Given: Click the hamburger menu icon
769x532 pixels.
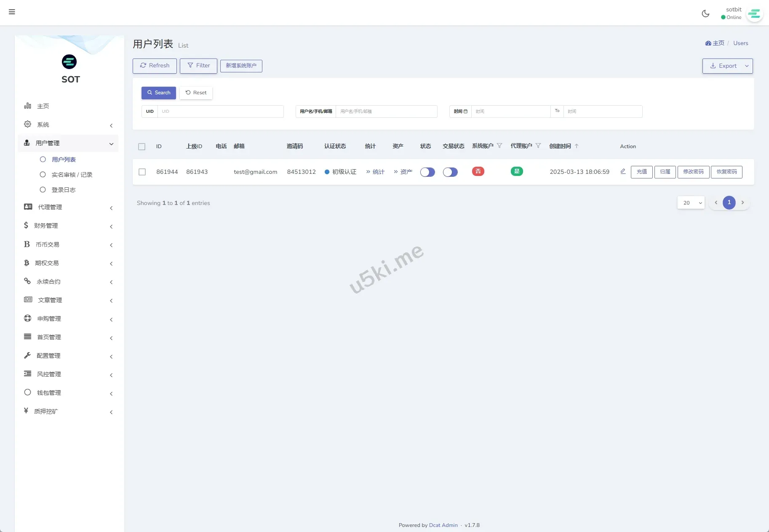Looking at the screenshot, I should 12,12.
